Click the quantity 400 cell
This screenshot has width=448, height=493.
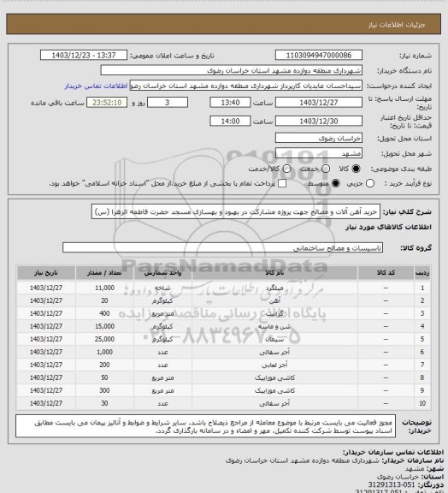click(104, 314)
